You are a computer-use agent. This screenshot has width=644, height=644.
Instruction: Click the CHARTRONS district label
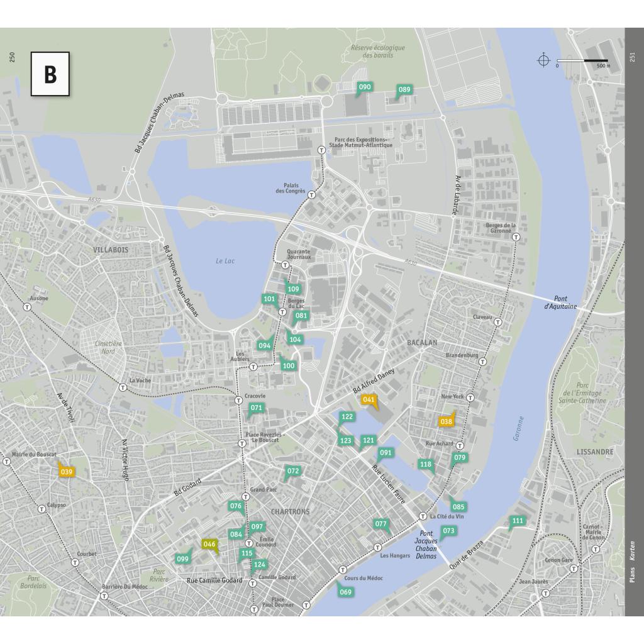pyautogui.click(x=290, y=511)
